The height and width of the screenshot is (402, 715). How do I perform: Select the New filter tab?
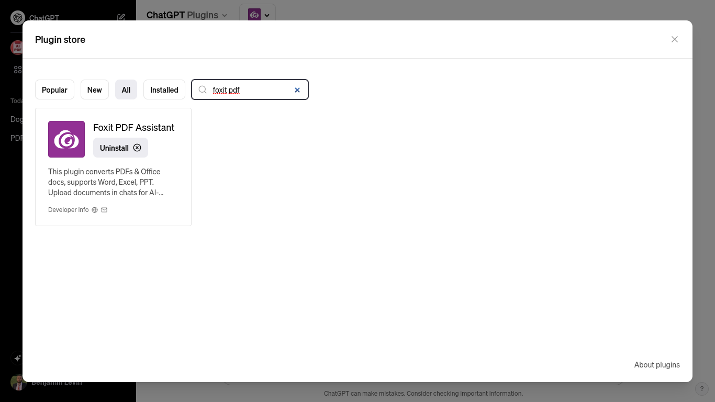(94, 90)
